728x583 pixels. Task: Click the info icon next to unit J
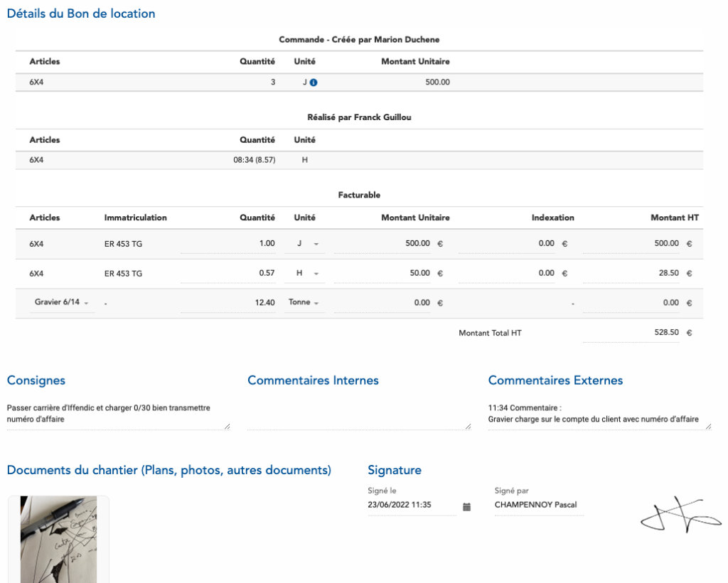click(x=314, y=82)
